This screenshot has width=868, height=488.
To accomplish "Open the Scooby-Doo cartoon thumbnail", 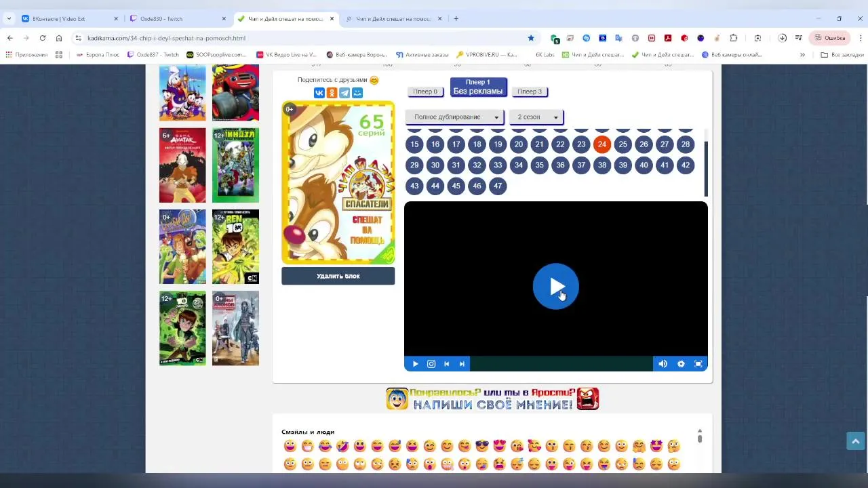I will point(182,247).
